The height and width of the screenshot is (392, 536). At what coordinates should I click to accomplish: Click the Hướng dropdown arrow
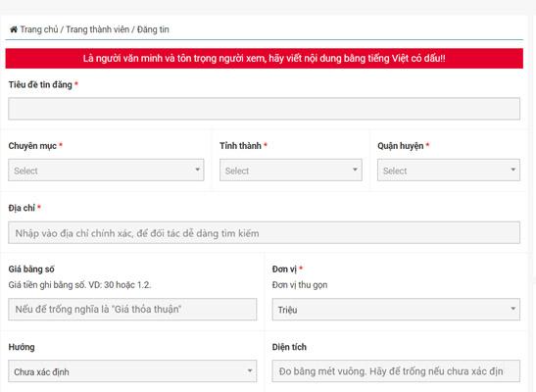(x=250, y=370)
